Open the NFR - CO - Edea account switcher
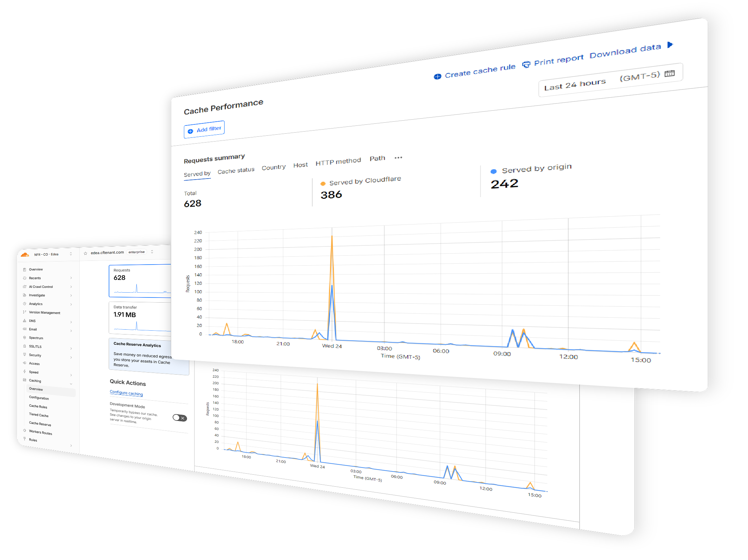 [71, 254]
